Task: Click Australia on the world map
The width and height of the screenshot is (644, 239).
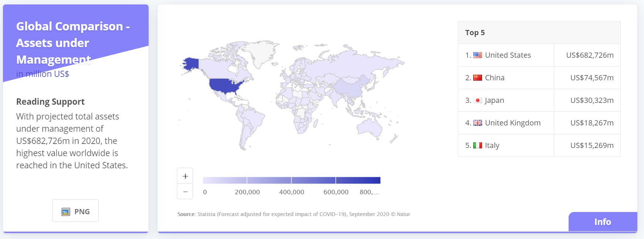Action: point(370,128)
